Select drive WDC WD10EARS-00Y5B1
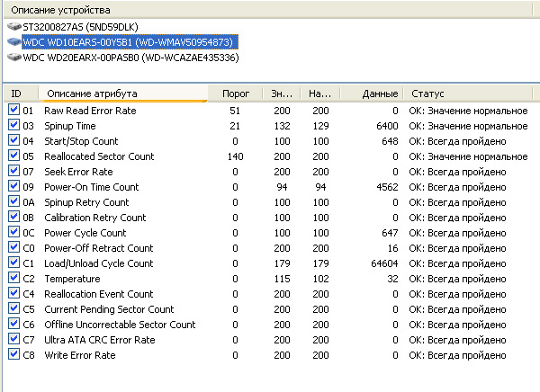Viewport: 540px width, 392px height. click(130, 42)
